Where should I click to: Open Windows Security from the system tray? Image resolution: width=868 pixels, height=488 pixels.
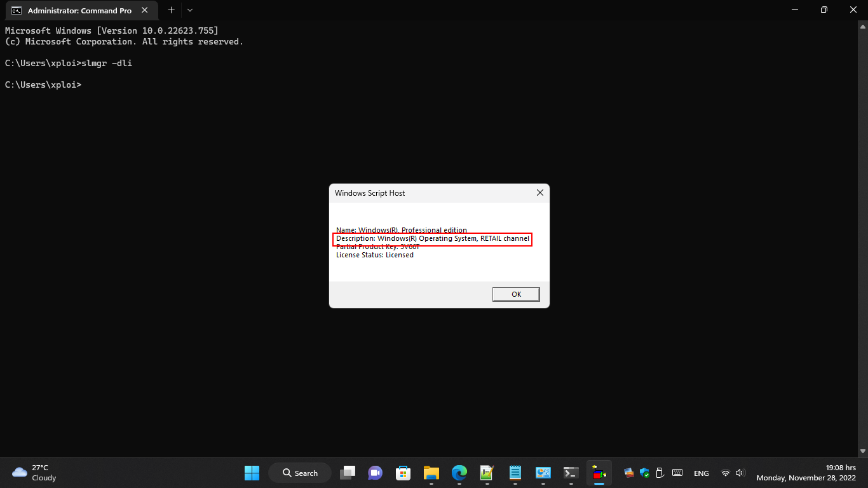(x=644, y=473)
